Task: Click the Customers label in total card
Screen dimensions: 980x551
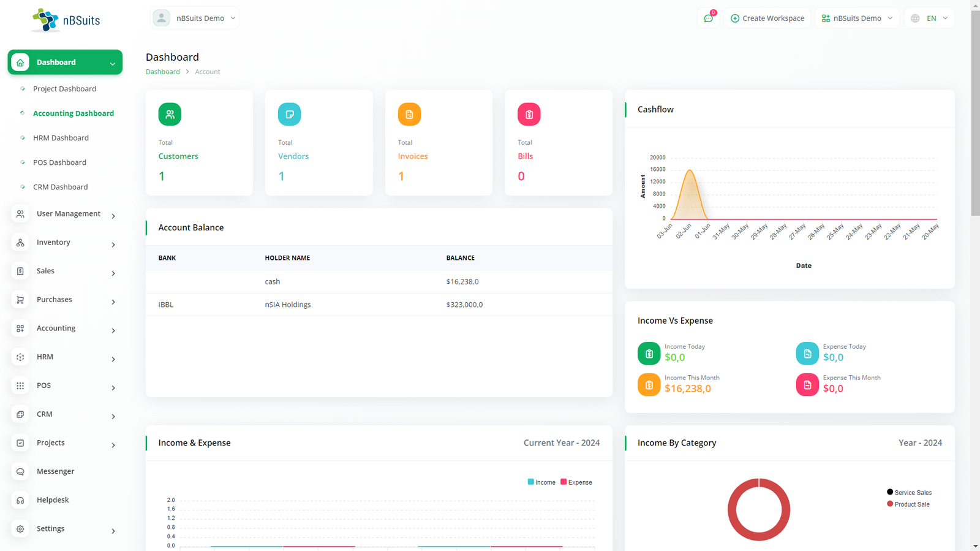Action: click(x=178, y=156)
